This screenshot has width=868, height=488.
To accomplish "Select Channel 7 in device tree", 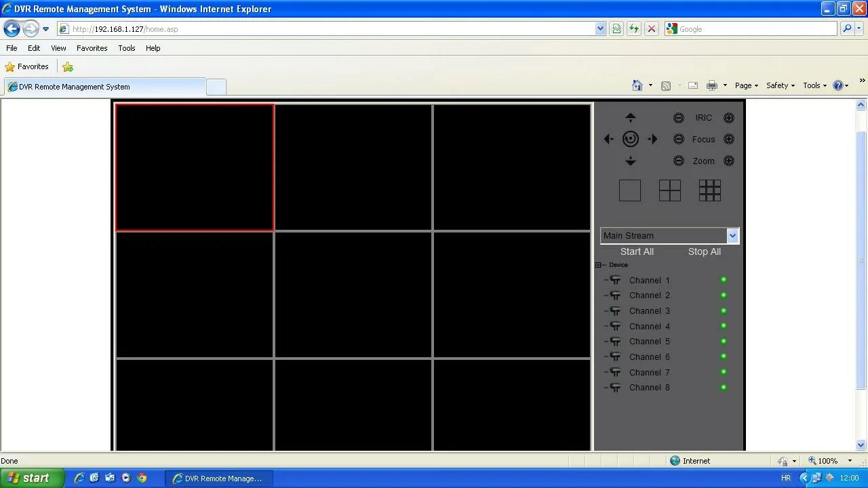I will (649, 372).
